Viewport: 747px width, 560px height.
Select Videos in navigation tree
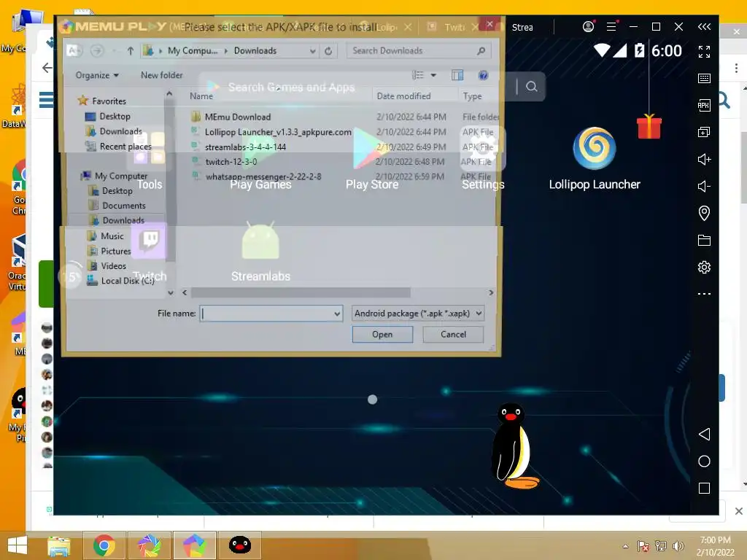click(113, 265)
